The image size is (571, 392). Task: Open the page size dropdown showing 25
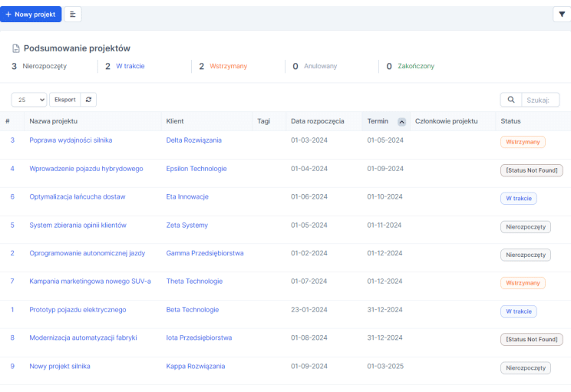[x=29, y=100]
